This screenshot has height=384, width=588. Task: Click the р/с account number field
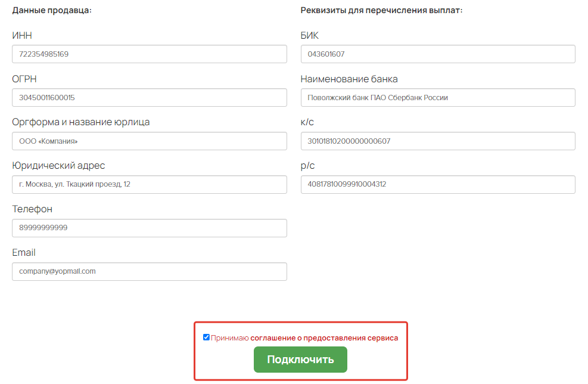tap(438, 185)
